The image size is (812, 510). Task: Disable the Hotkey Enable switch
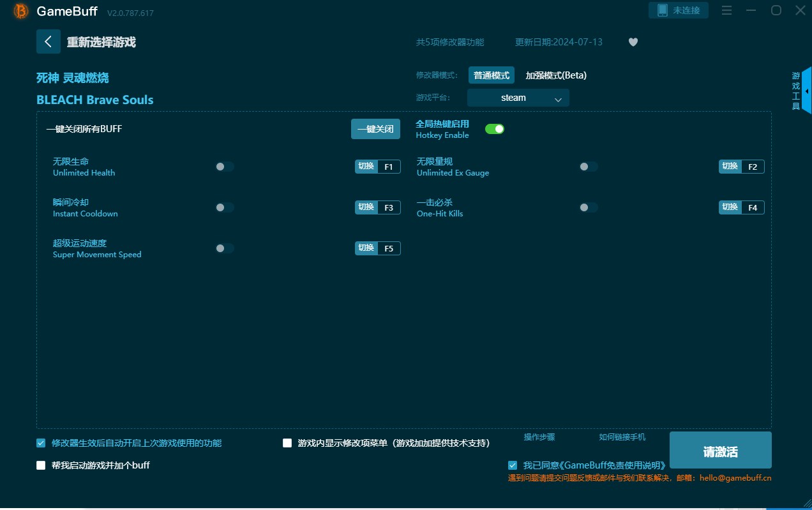[495, 129]
